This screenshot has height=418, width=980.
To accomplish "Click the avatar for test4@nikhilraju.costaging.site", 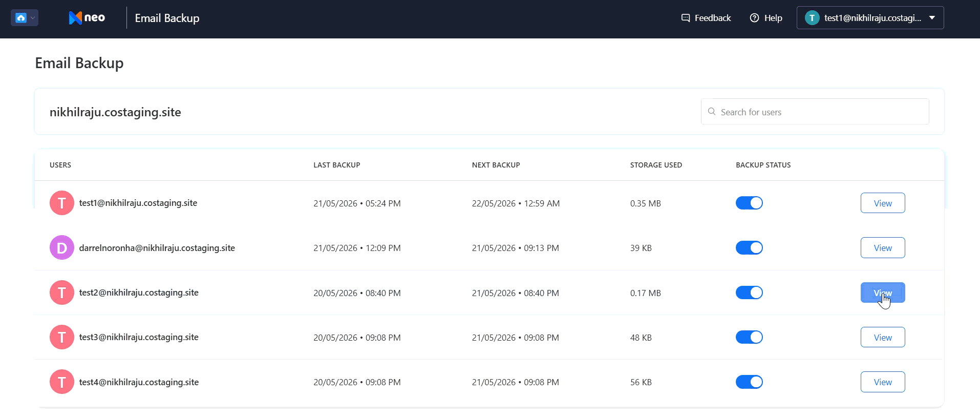I will [x=62, y=382].
